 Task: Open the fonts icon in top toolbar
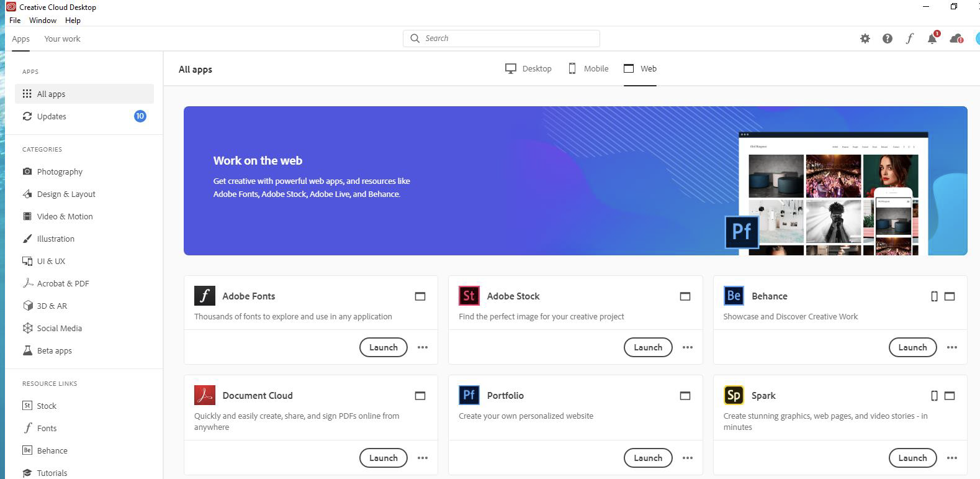[909, 39]
